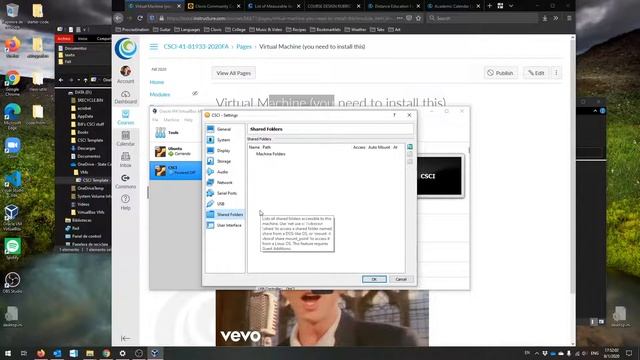Screen dimensions: 640x360
Task: Open Display settings category
Action: [x=223, y=151]
